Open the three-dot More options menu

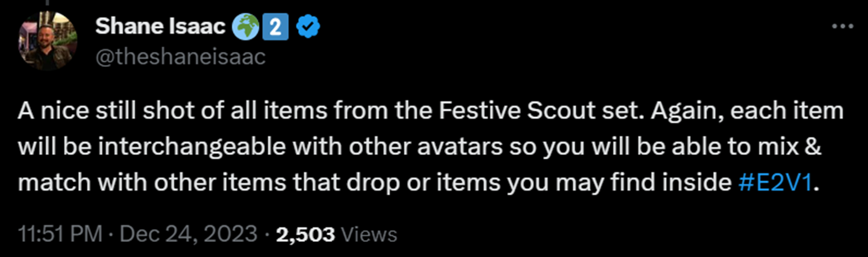pos(841,26)
